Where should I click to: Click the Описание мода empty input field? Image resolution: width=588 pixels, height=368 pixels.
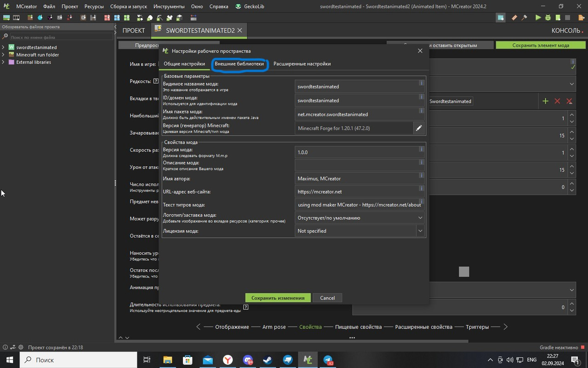pos(360,165)
